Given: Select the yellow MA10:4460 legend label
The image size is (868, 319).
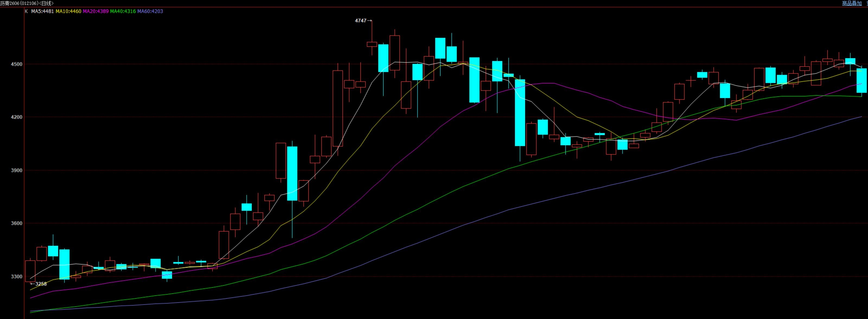Looking at the screenshot, I should tap(68, 11).
